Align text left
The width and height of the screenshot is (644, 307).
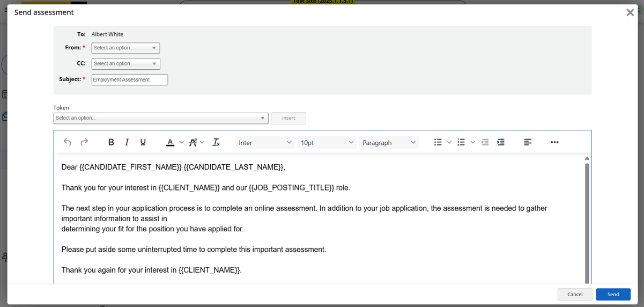point(528,142)
